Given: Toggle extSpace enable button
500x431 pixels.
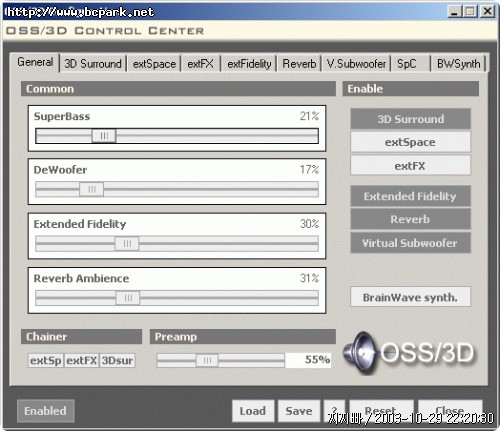Looking at the screenshot, I should coord(411,142).
